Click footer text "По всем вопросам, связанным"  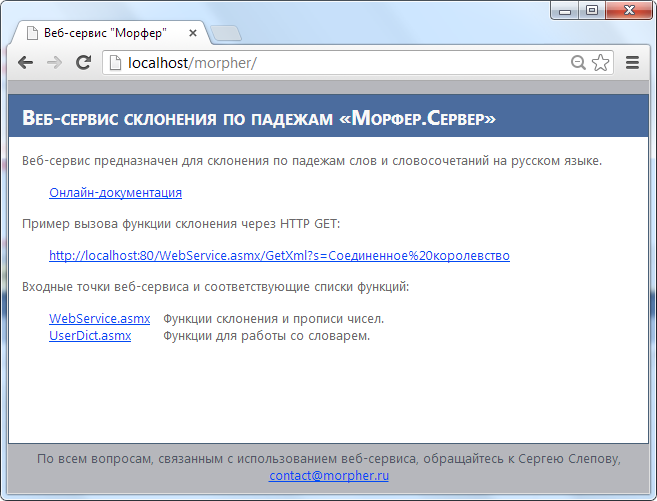pyautogui.click(x=328, y=459)
